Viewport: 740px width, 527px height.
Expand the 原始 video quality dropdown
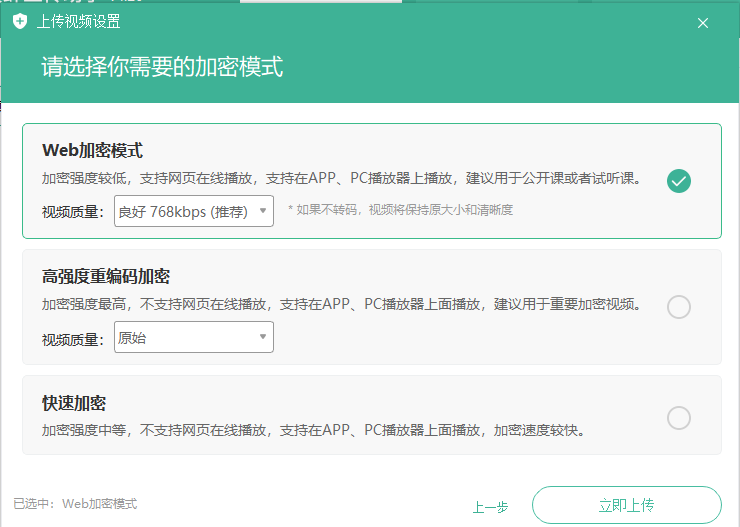point(194,338)
